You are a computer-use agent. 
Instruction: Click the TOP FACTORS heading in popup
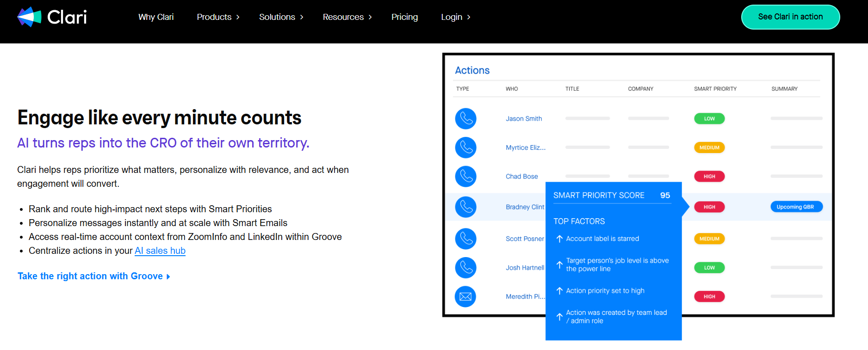tap(579, 221)
